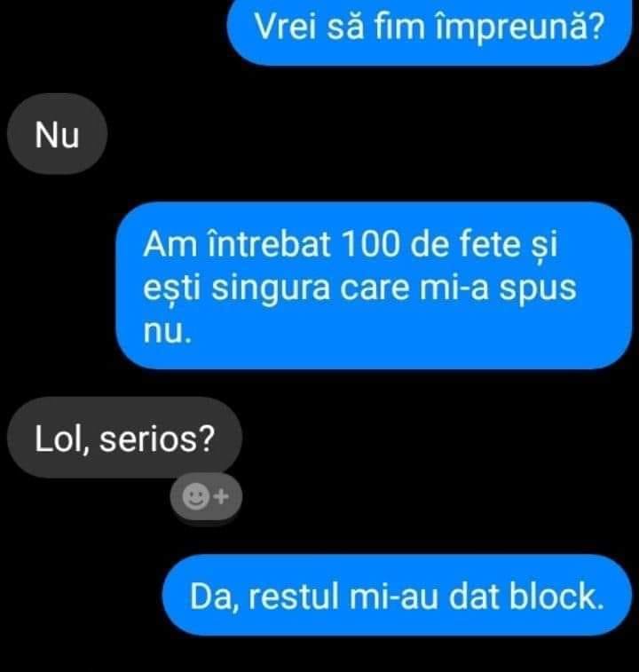Select the "Da, restul mi-au dat block." bubble
The width and height of the screenshot is (639, 672).
(397, 596)
